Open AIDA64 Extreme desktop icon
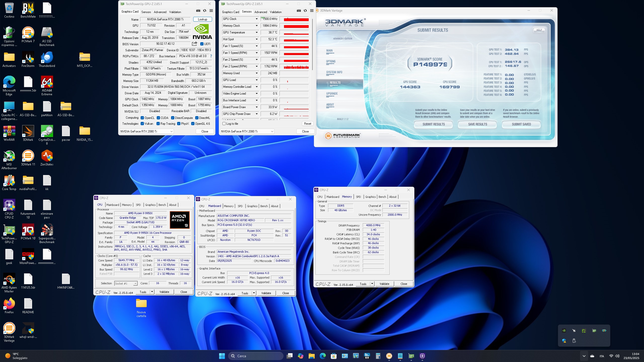 [47, 86]
